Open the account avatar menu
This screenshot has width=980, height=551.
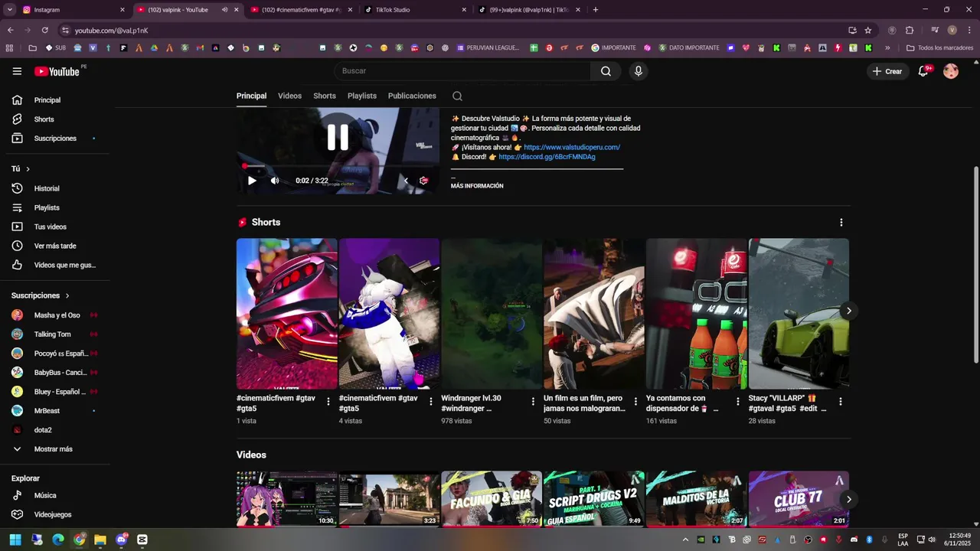(x=951, y=71)
